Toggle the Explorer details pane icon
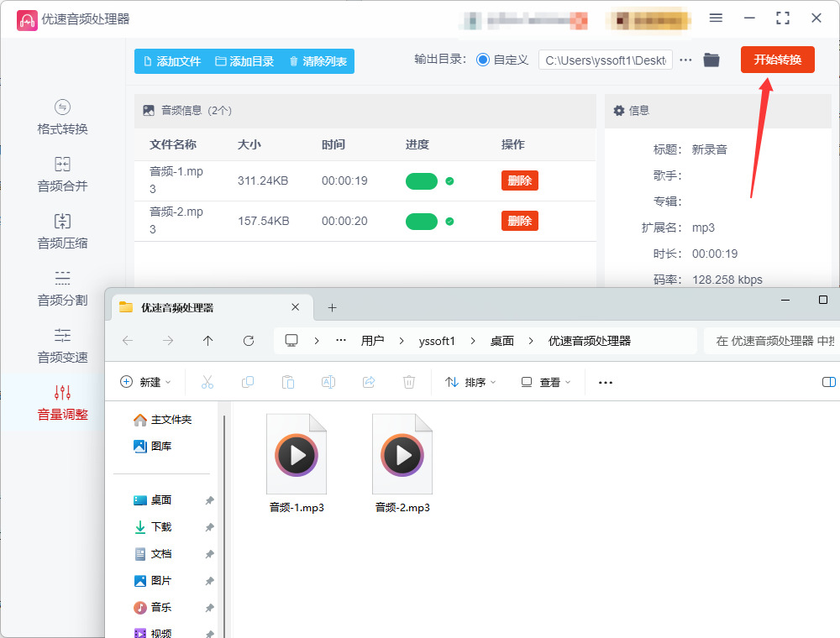 [829, 382]
